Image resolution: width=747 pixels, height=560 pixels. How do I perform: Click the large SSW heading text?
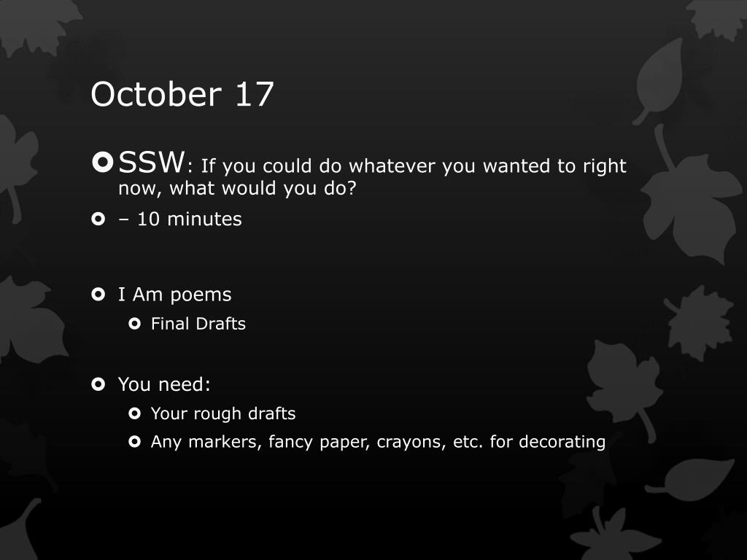pos(152,162)
